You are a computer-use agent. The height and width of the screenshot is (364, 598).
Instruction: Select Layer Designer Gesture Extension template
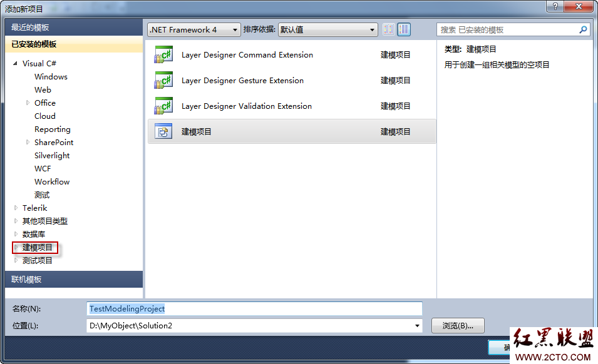click(292, 80)
